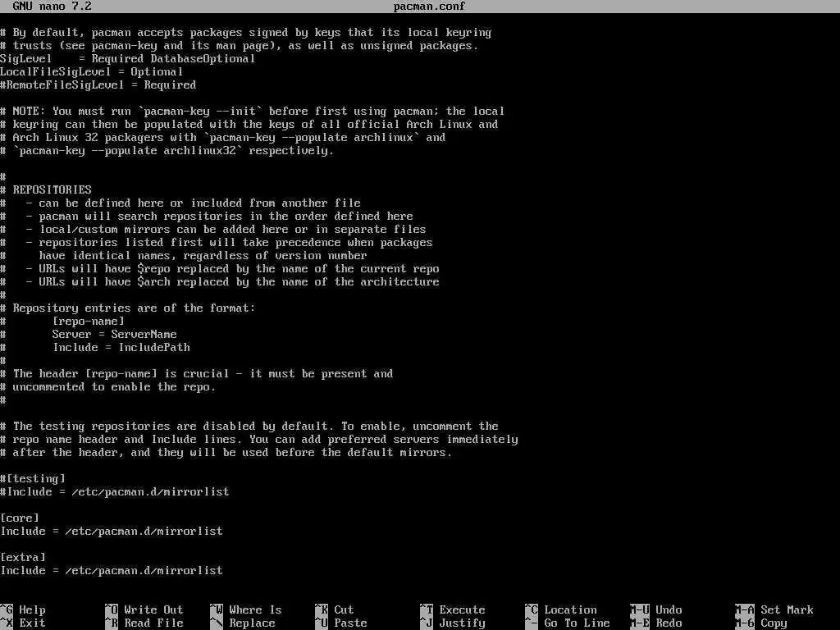Click the line starting # trusts (see pacman-key
The width and height of the screenshot is (840, 630).
[240, 46]
